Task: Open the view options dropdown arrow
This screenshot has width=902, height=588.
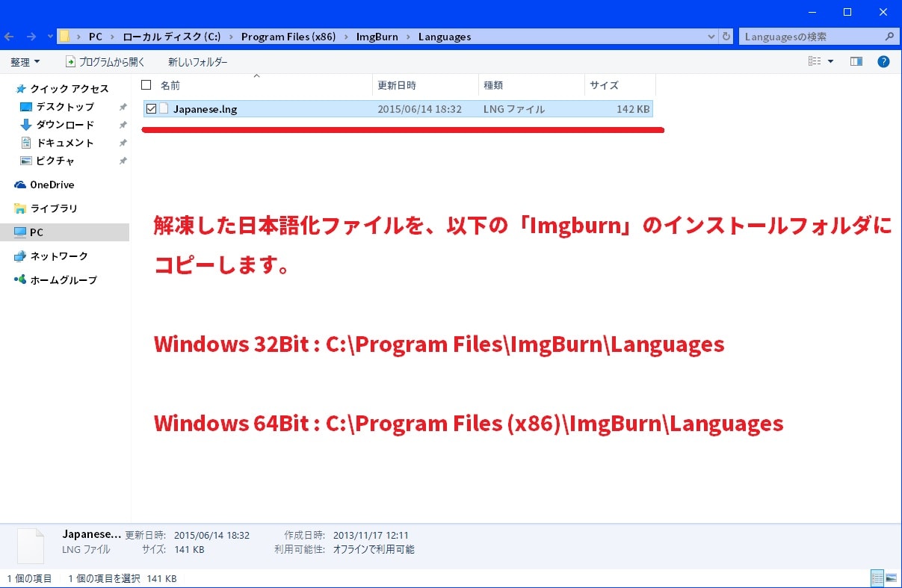Action: [x=830, y=62]
